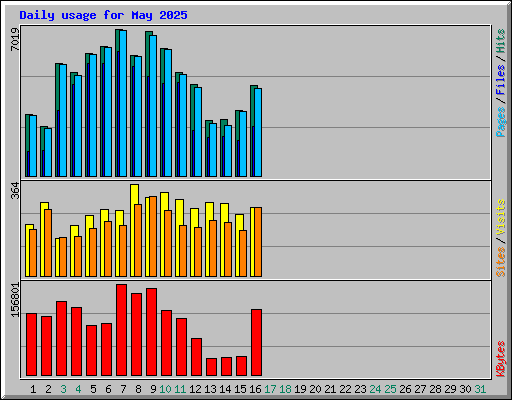The image size is (512, 400).
Task: Click the red KBytes bar for day 5
Action: pos(91,351)
